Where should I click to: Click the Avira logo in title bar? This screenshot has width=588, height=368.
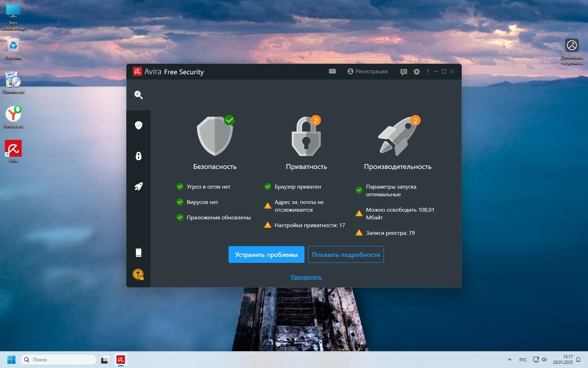pos(137,71)
